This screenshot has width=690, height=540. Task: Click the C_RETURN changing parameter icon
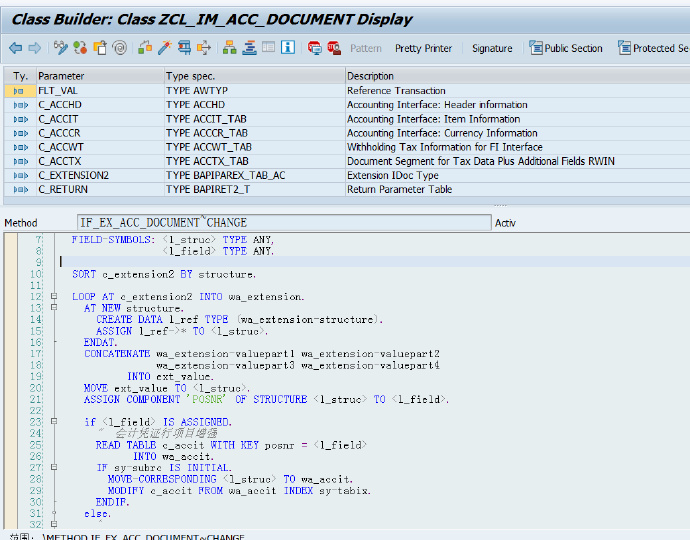[x=21, y=190]
